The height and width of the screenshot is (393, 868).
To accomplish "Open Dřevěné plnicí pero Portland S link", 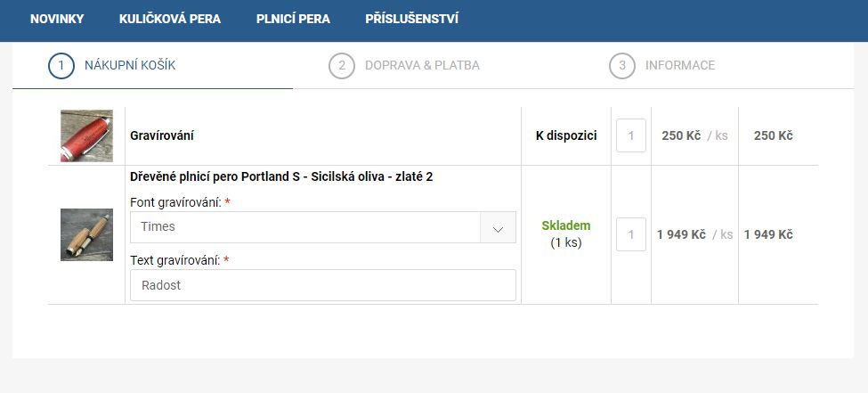I will [x=281, y=176].
